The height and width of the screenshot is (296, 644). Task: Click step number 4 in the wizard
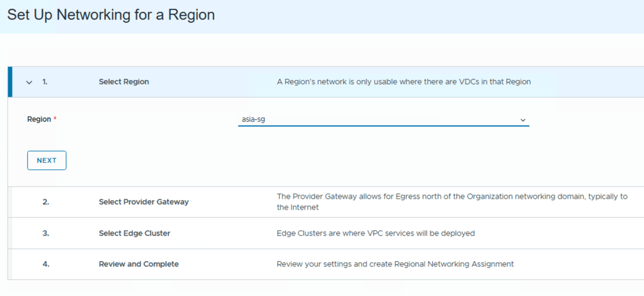tap(45, 264)
